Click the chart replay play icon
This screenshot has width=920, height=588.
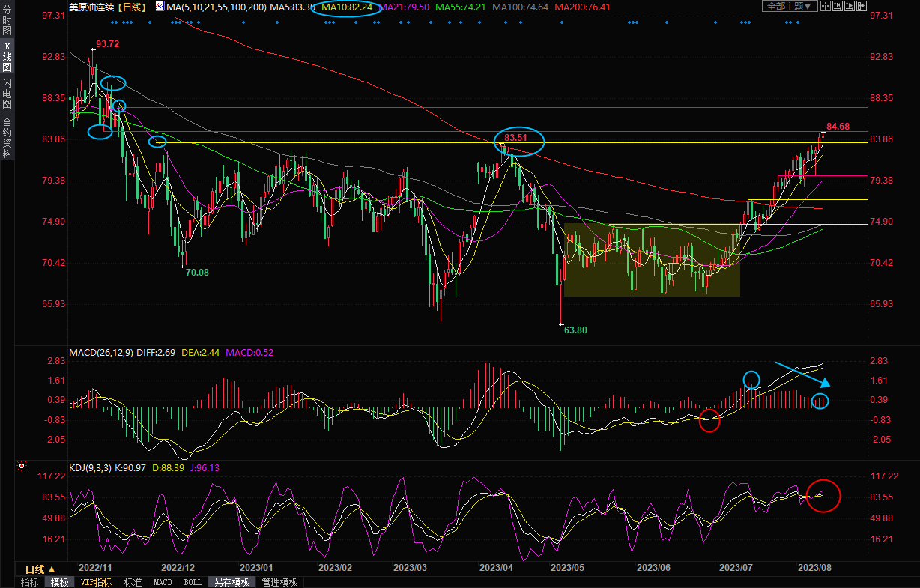[x=850, y=7]
